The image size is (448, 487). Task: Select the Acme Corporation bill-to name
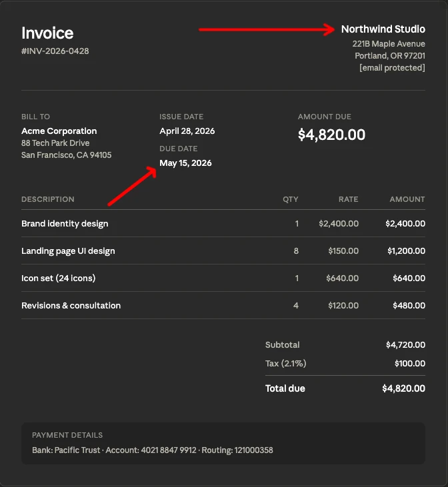click(x=59, y=131)
